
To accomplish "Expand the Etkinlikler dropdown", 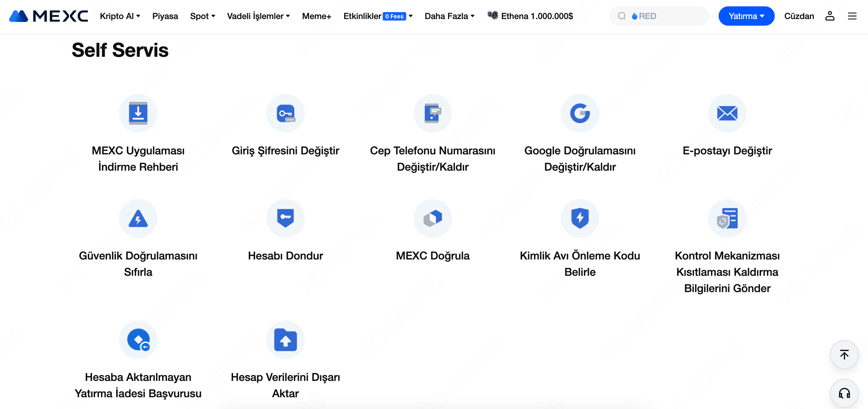I will pyautogui.click(x=378, y=16).
